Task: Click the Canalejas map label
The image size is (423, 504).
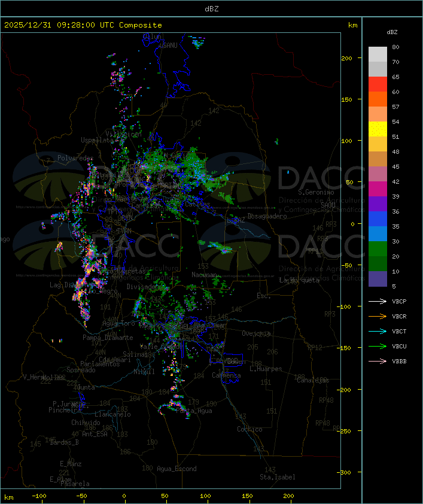Action: 313,380
